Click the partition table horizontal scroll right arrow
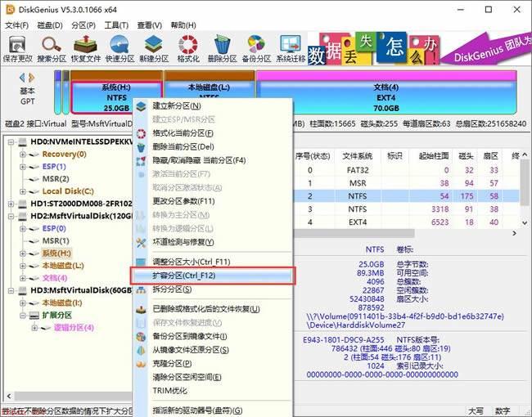 point(514,233)
